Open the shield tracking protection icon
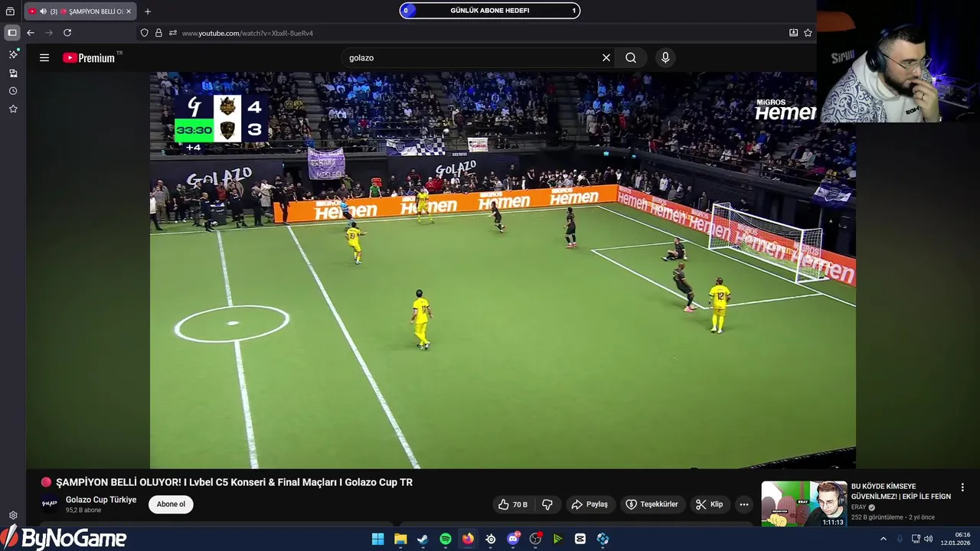This screenshot has width=980, height=551. pyautogui.click(x=145, y=33)
